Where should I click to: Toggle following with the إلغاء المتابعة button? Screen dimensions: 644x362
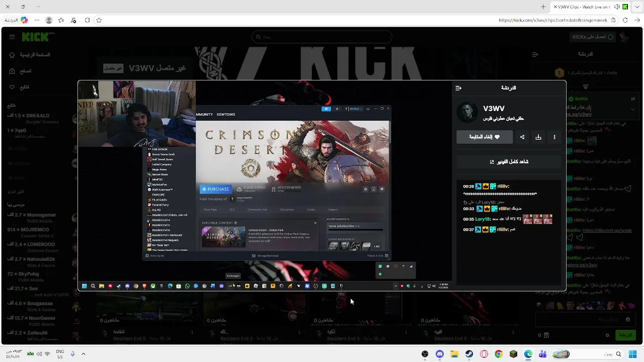(x=485, y=137)
